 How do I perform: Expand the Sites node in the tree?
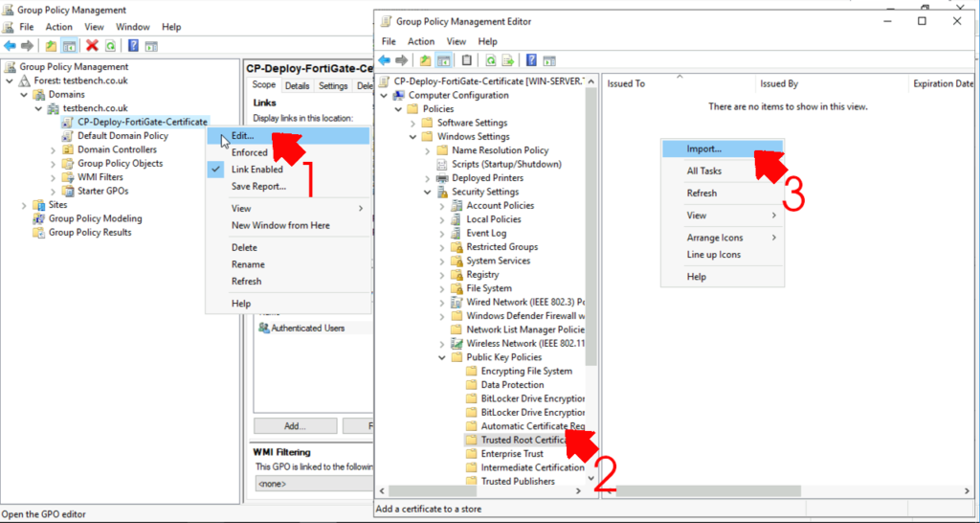coord(25,205)
